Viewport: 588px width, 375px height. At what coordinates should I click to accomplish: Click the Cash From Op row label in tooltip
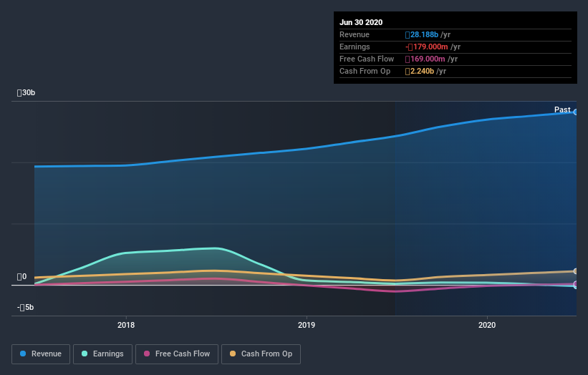(x=365, y=71)
